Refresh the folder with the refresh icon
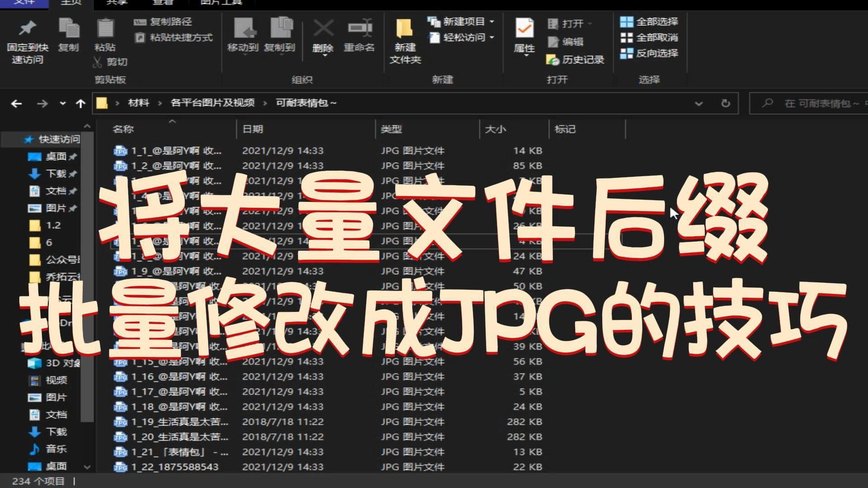 pyautogui.click(x=726, y=103)
